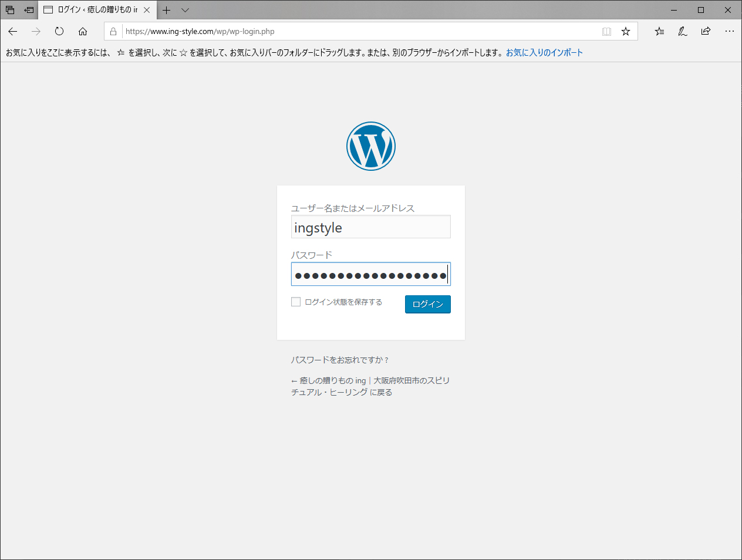This screenshot has height=560, width=742.
Task: Open パスワードをお忘れですか link
Action: pos(340,360)
